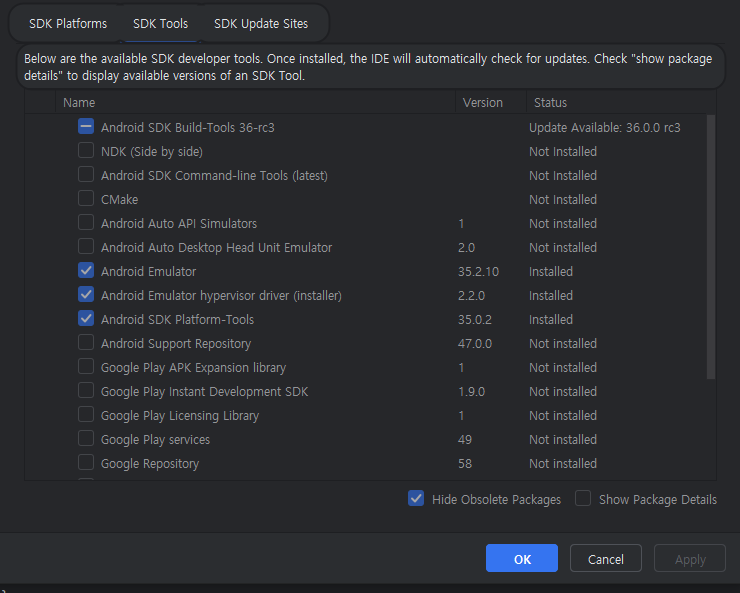Click Installed status of Android SDK Platform-Tools
The height and width of the screenshot is (593, 740).
551,320
